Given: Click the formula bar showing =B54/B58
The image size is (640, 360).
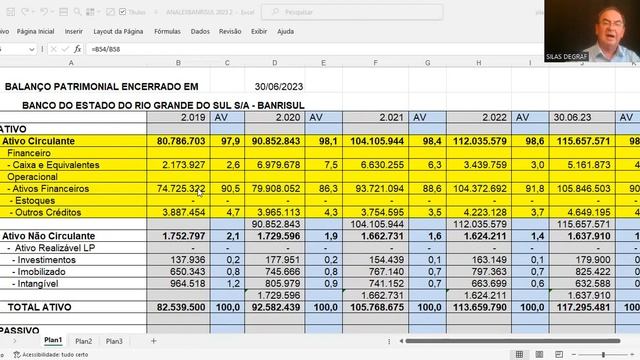Looking at the screenshot, I should coord(314,49).
